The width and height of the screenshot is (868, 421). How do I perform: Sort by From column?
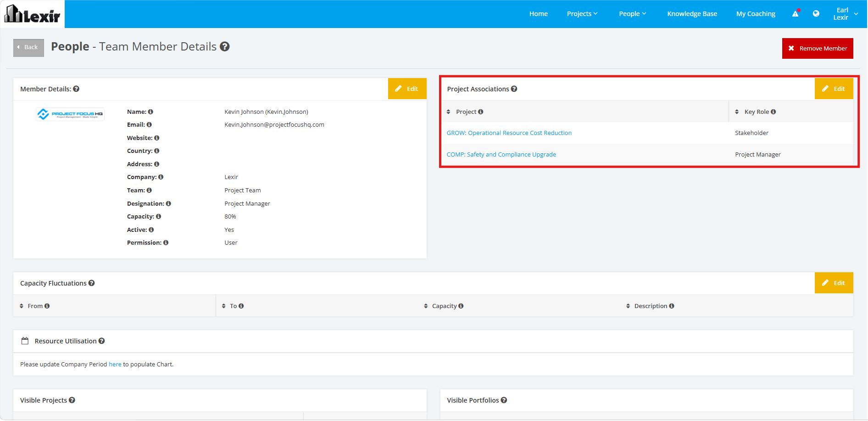tap(22, 306)
